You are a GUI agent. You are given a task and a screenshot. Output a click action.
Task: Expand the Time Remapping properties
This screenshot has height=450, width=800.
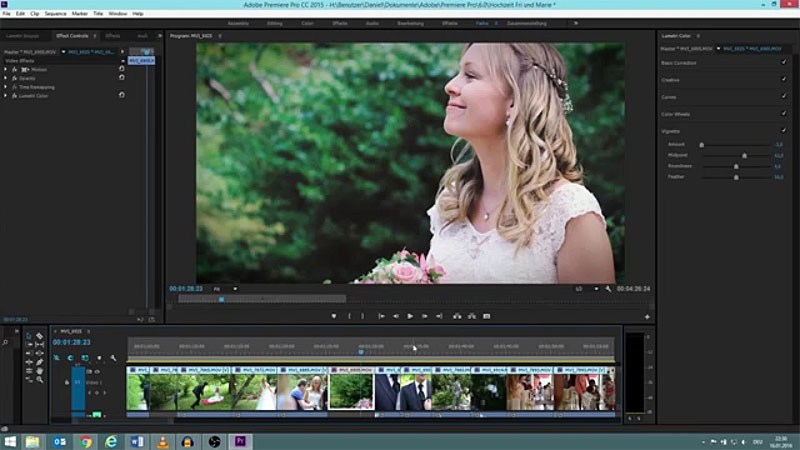point(6,87)
